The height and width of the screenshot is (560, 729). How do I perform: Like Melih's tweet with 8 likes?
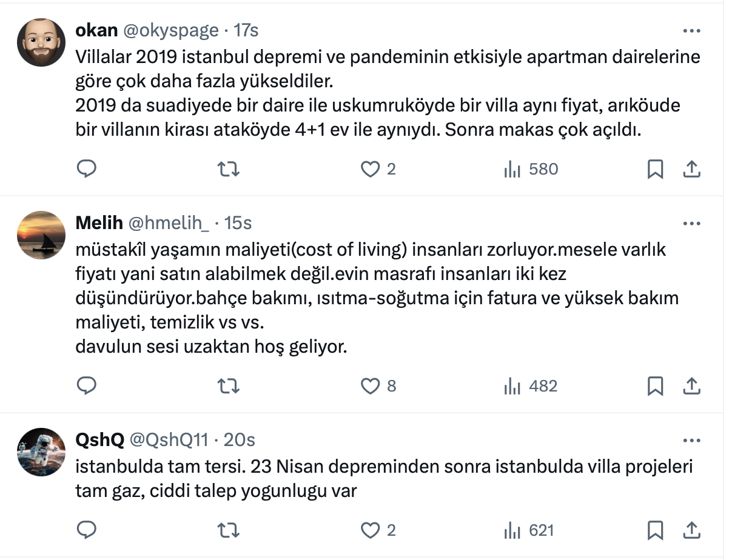pyautogui.click(x=370, y=386)
